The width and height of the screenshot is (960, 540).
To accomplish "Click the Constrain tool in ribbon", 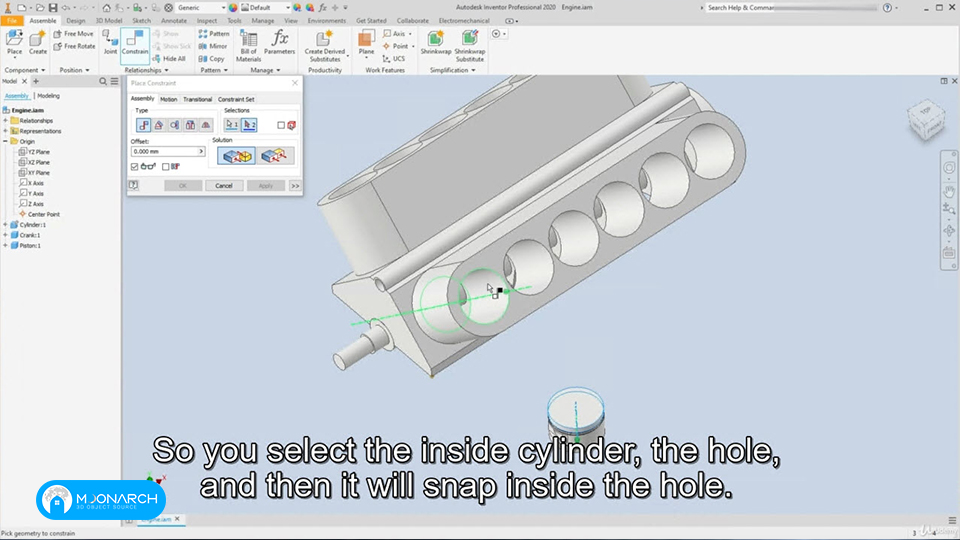I will 135,44.
